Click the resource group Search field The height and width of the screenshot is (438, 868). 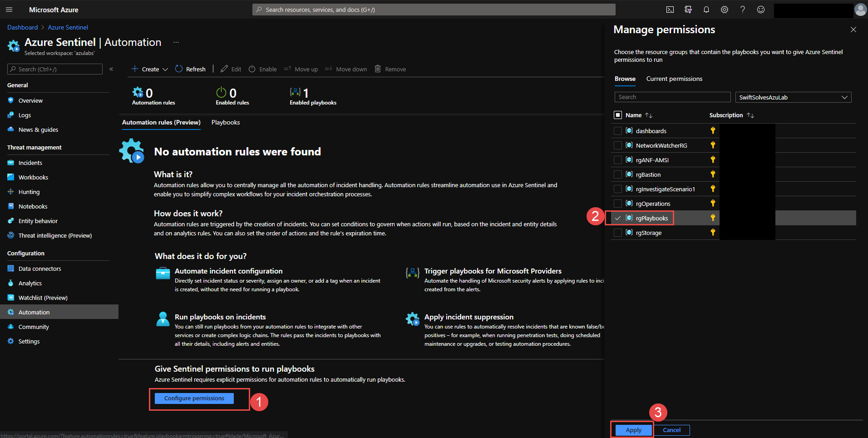(x=672, y=97)
